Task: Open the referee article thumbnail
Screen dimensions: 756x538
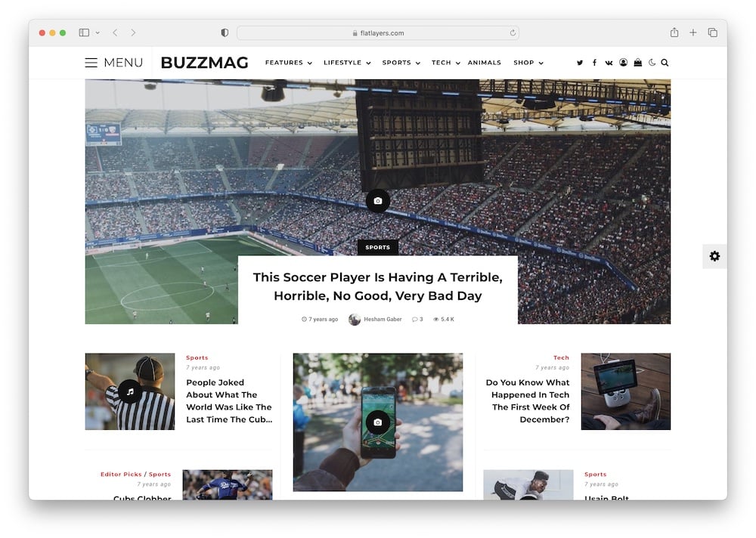Action: 130,391
